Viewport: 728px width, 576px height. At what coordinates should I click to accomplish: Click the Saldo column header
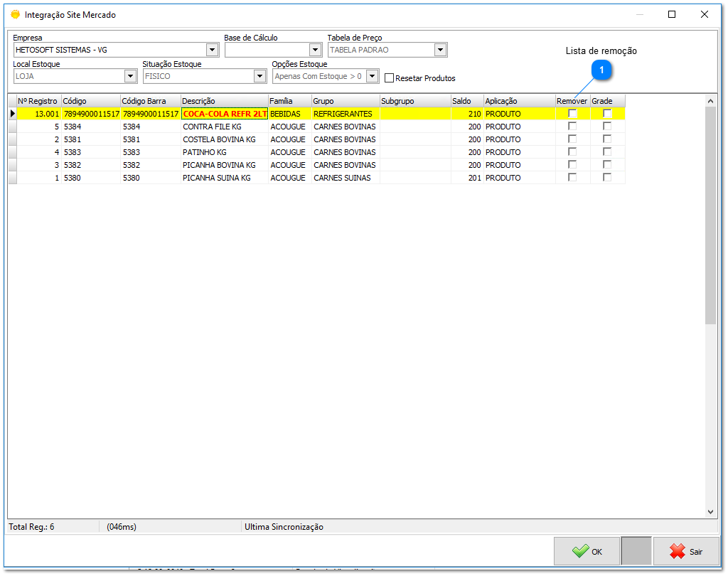tap(467, 101)
